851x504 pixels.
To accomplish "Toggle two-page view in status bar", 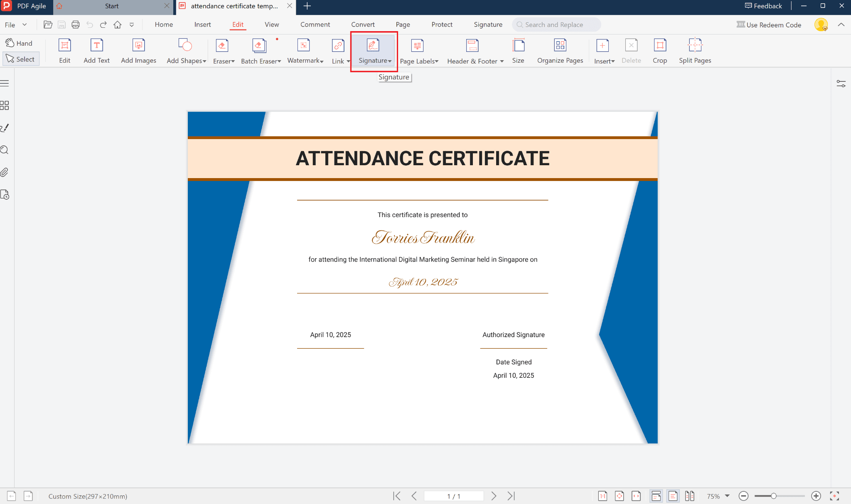I will tap(689, 496).
